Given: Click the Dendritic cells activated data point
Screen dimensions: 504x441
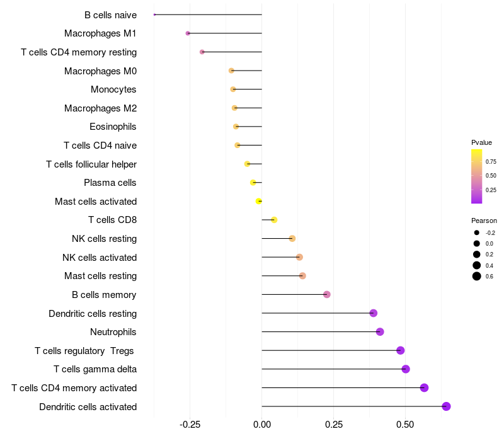Looking at the screenshot, I should pos(446,406).
